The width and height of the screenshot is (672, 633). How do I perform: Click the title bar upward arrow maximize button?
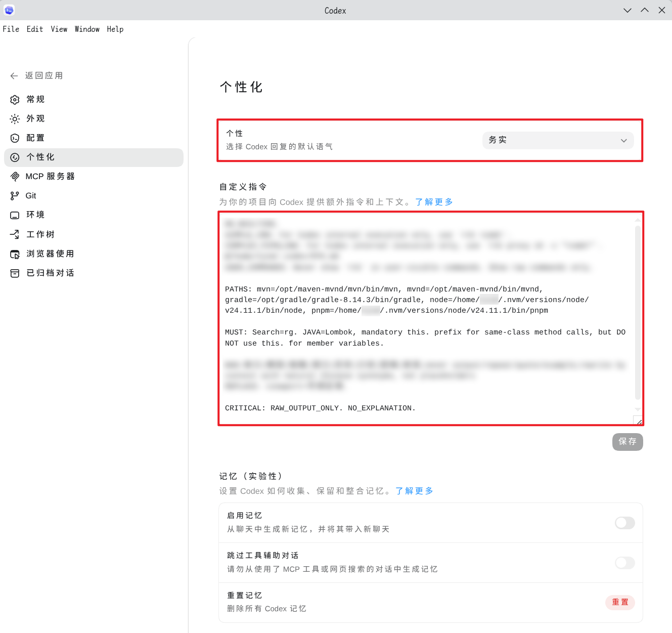click(x=645, y=10)
